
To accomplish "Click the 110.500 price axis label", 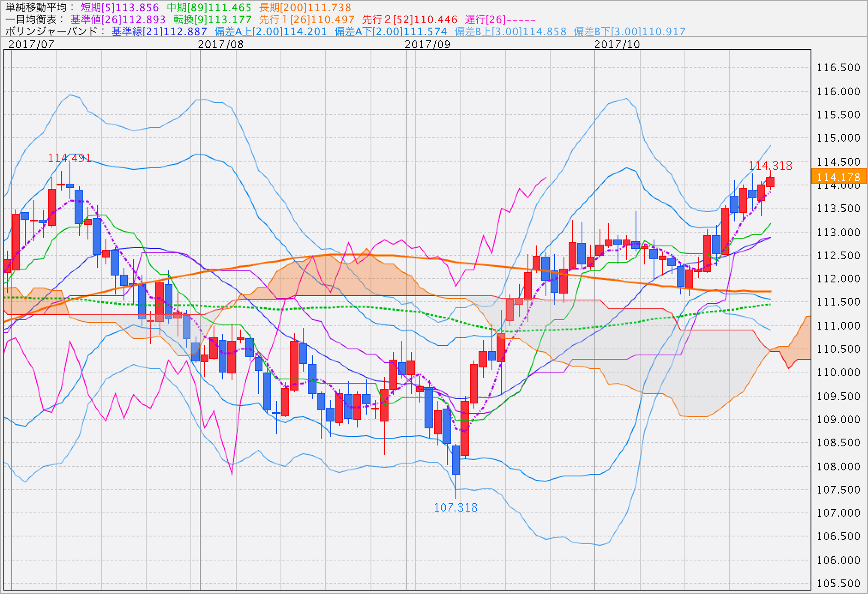I will click(838, 349).
